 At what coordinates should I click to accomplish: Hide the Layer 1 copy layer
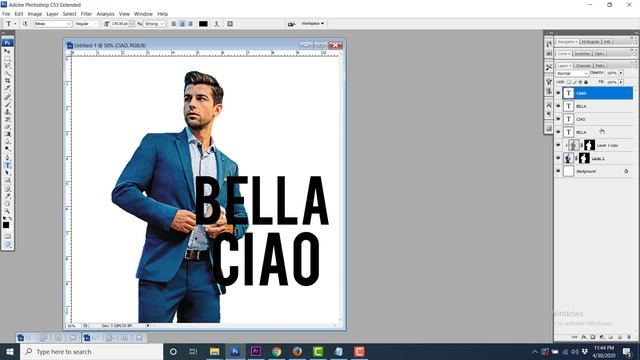click(x=558, y=145)
